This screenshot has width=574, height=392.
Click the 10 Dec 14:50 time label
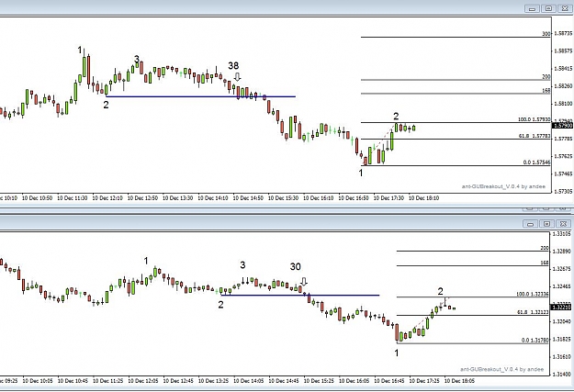click(248, 198)
